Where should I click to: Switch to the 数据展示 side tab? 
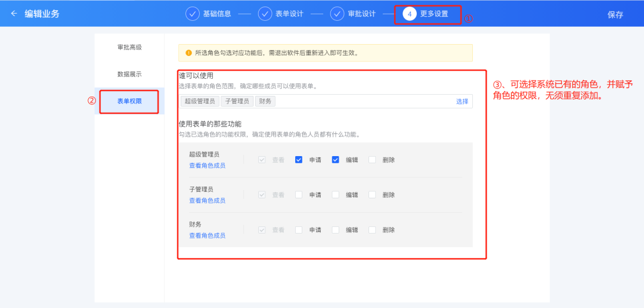click(129, 74)
